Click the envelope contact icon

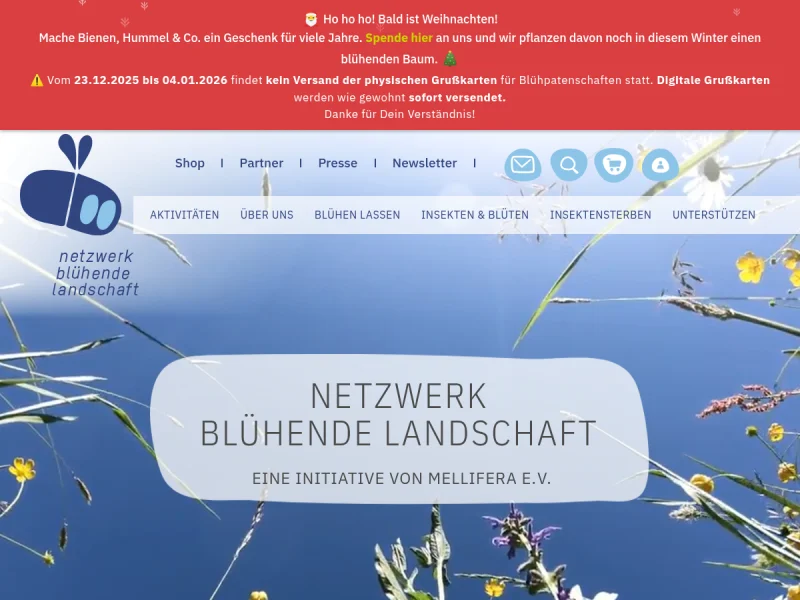tap(522, 164)
